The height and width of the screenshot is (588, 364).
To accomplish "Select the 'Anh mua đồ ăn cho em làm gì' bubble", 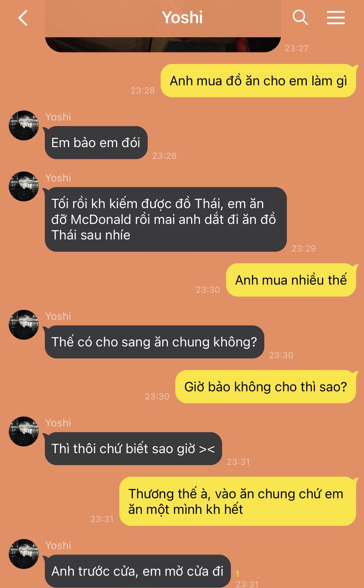I will 258,81.
